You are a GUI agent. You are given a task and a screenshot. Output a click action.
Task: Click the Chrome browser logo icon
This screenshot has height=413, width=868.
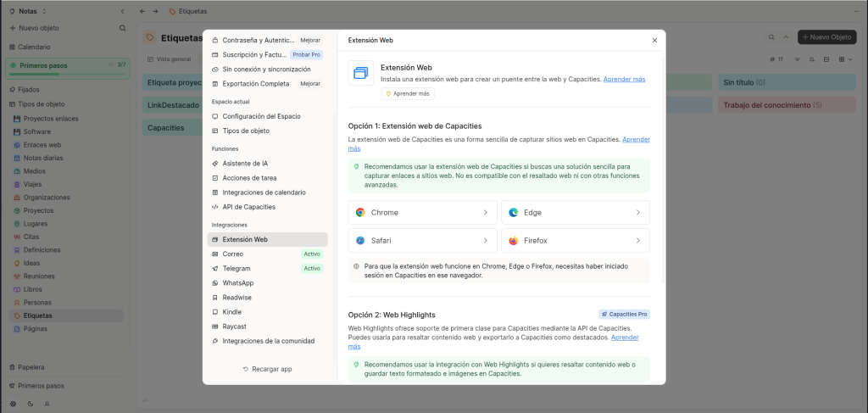tap(360, 213)
